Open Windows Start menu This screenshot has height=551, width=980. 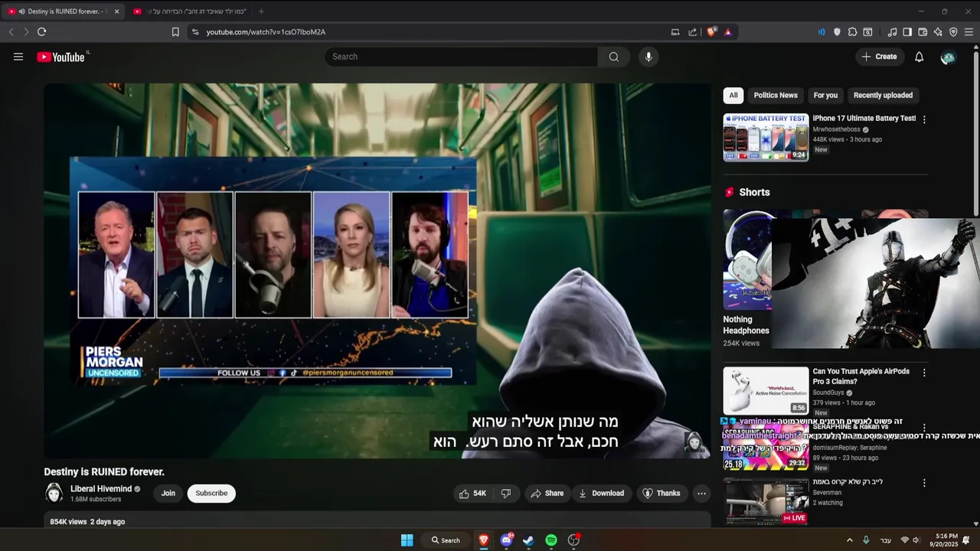tap(407, 540)
